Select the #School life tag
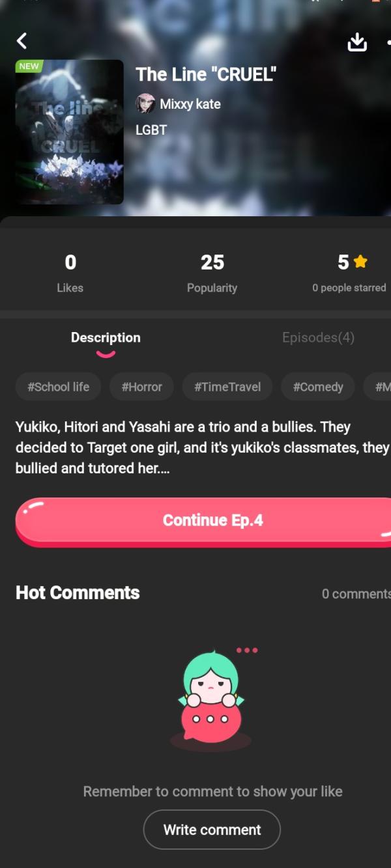The width and height of the screenshot is (391, 868). pos(58,387)
